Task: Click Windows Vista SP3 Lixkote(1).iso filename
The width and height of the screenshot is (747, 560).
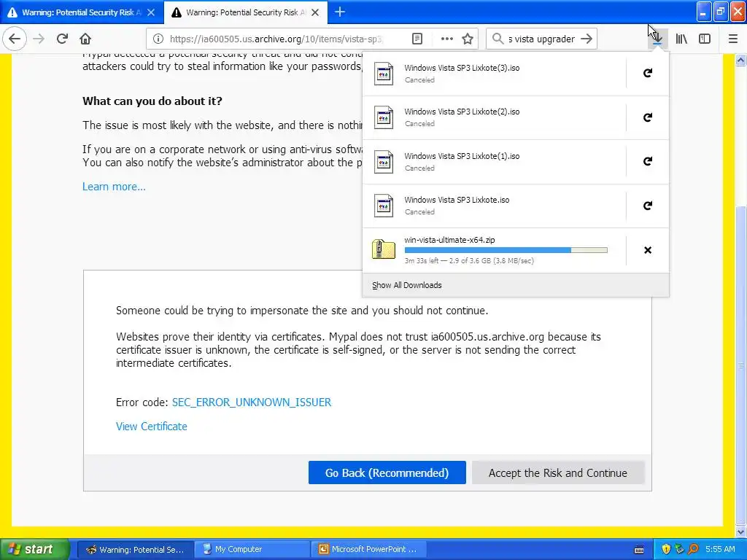Action: click(462, 156)
